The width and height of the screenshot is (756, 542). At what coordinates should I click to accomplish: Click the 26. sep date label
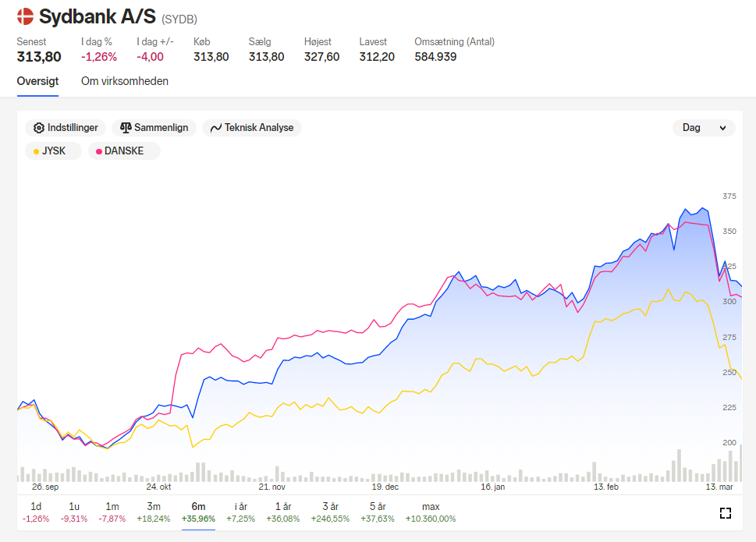click(45, 487)
